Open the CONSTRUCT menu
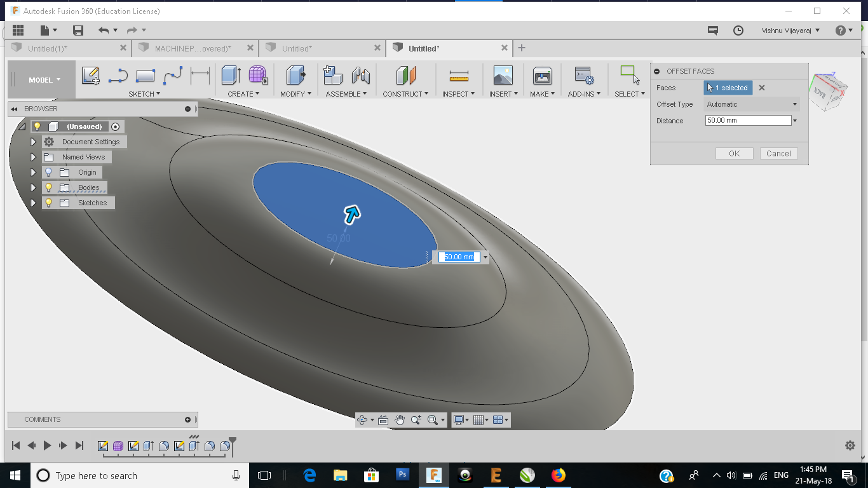868x488 pixels. pos(405,94)
